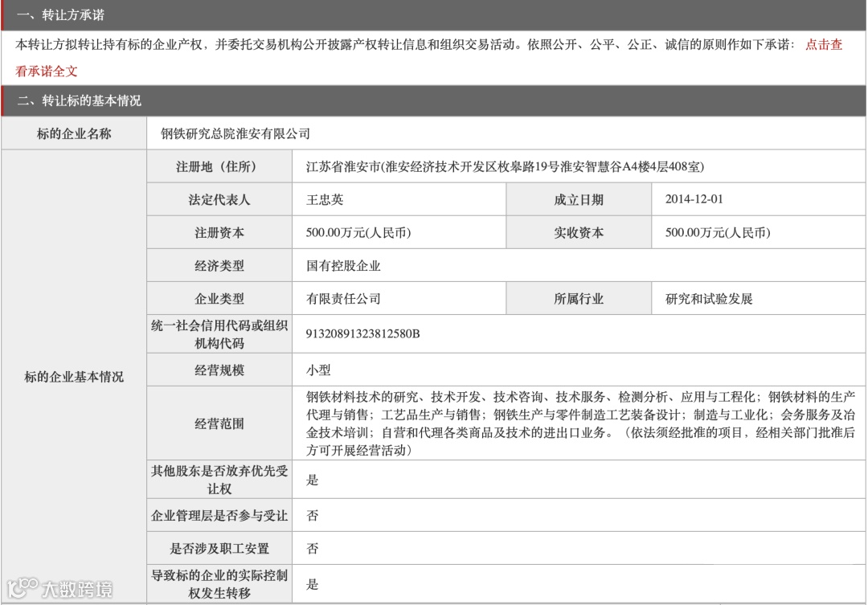
Task: Click the label 经济类型
Action: [219, 266]
